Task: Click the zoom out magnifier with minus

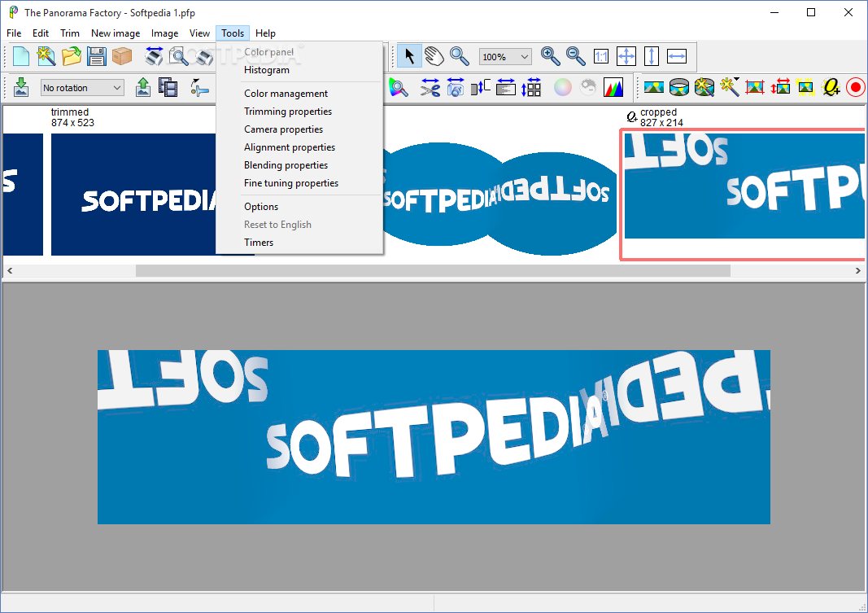Action: (x=576, y=56)
